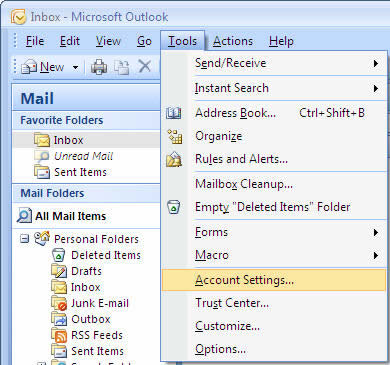Click the All Mail Items magnifier icon
The height and width of the screenshot is (365, 390).
point(24,216)
